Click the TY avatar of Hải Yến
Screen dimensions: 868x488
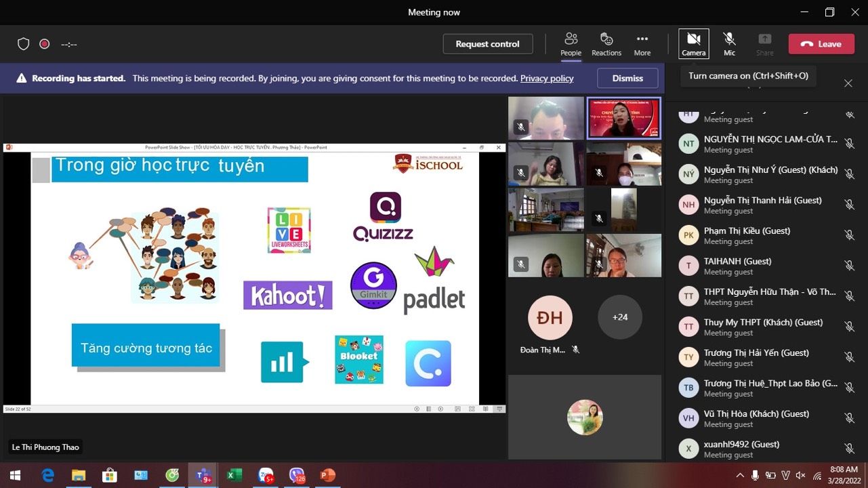point(689,357)
